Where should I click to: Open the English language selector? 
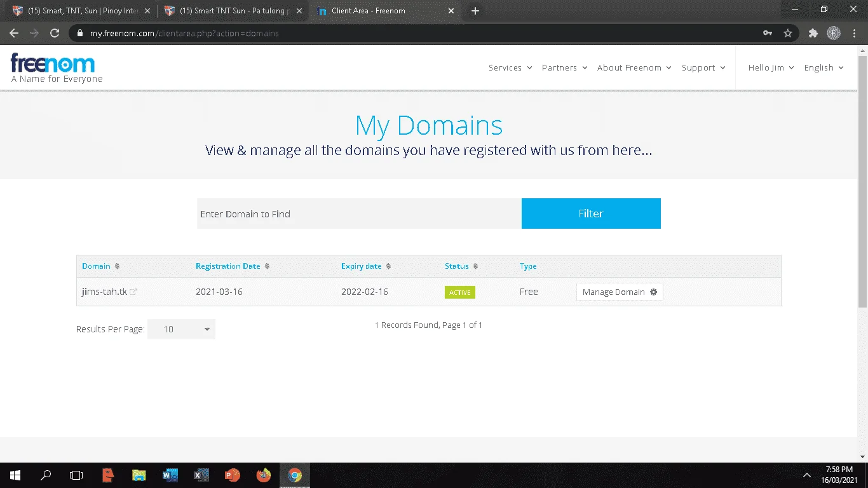824,67
